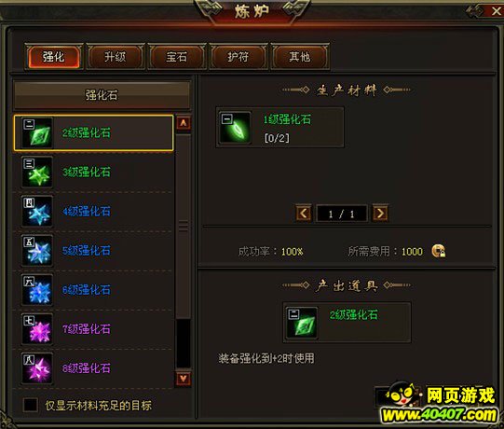
Task: Open the 宝石 tab
Action: point(176,57)
